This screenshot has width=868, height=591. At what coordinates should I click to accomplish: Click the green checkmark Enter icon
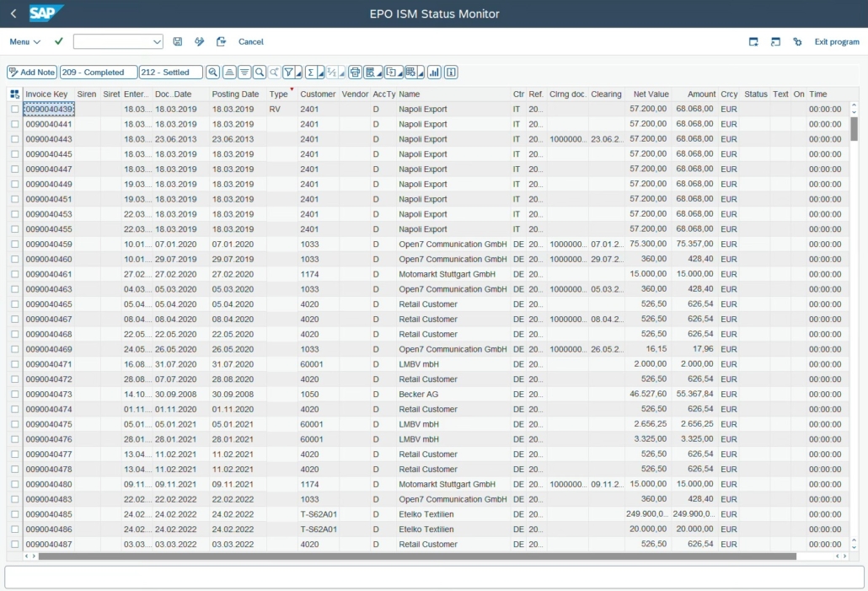click(x=59, y=41)
